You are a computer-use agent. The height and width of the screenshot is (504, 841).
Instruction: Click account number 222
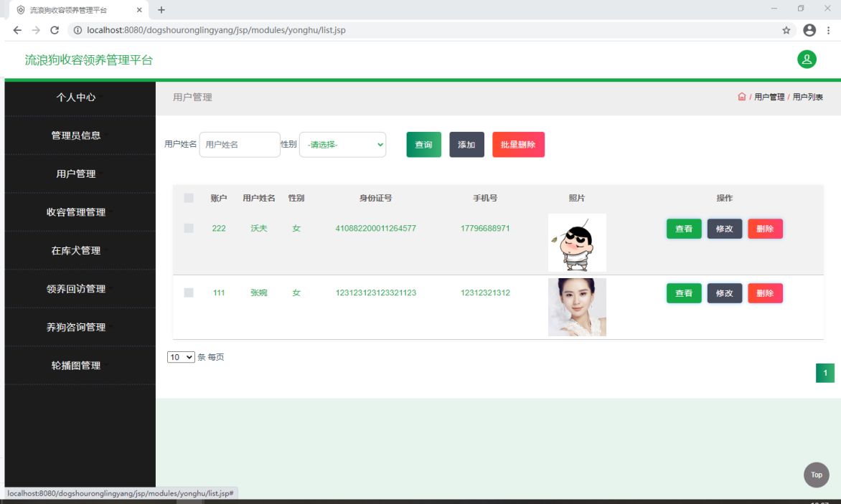219,228
